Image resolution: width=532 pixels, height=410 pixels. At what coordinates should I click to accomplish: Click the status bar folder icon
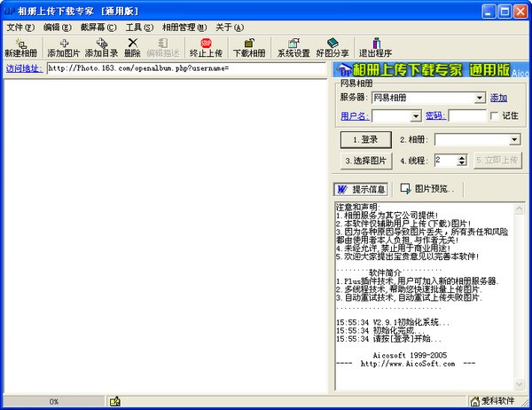tap(115, 401)
